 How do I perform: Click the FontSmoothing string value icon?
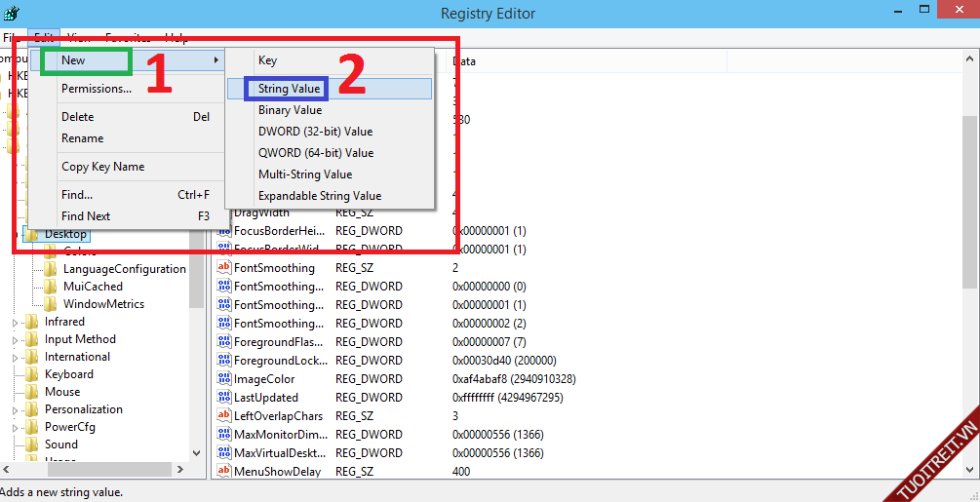[223, 268]
